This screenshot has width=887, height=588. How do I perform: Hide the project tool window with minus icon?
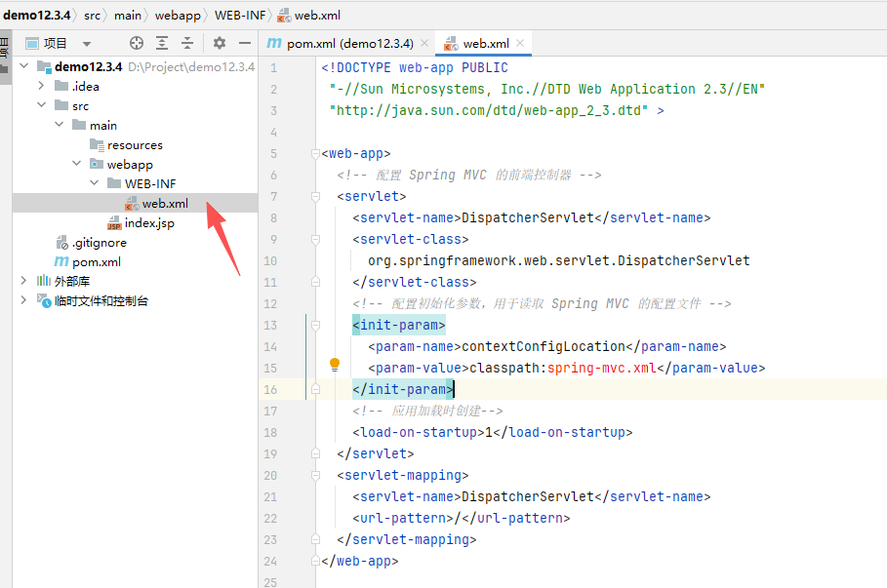[245, 43]
